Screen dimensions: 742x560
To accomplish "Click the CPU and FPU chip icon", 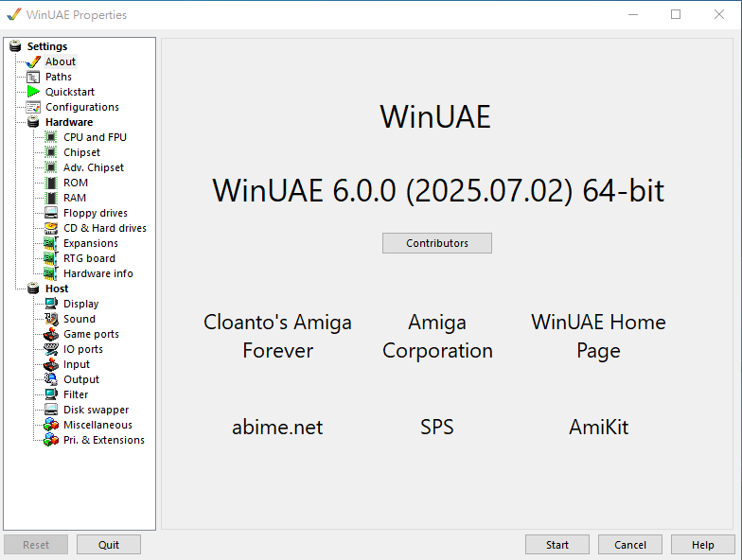I will pyautogui.click(x=51, y=137).
